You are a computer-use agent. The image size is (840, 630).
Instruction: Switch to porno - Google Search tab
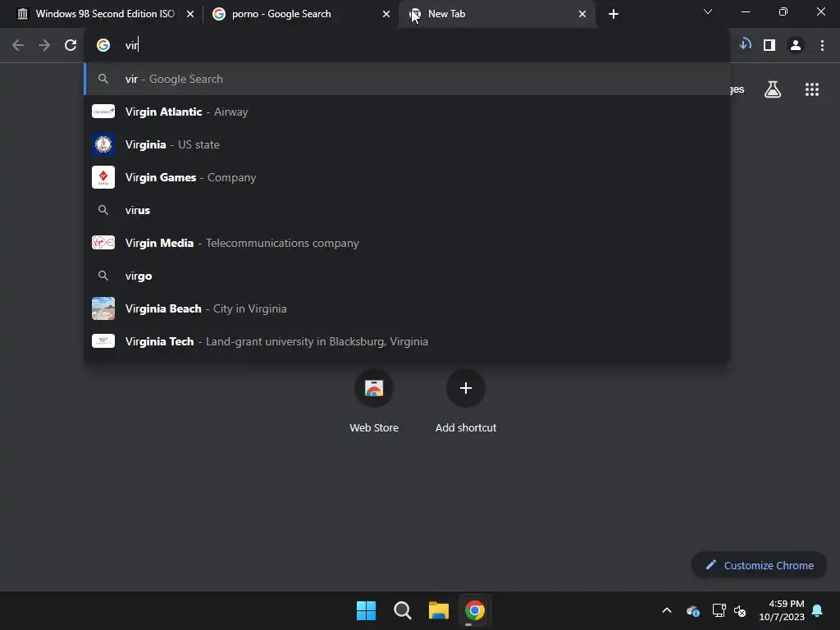(301, 14)
